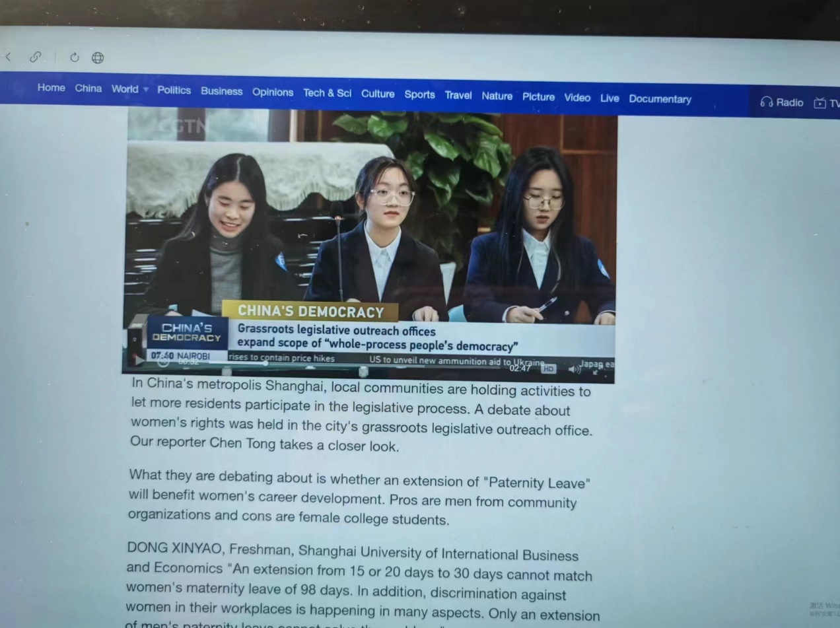Click the copy link chain icon

[35, 57]
